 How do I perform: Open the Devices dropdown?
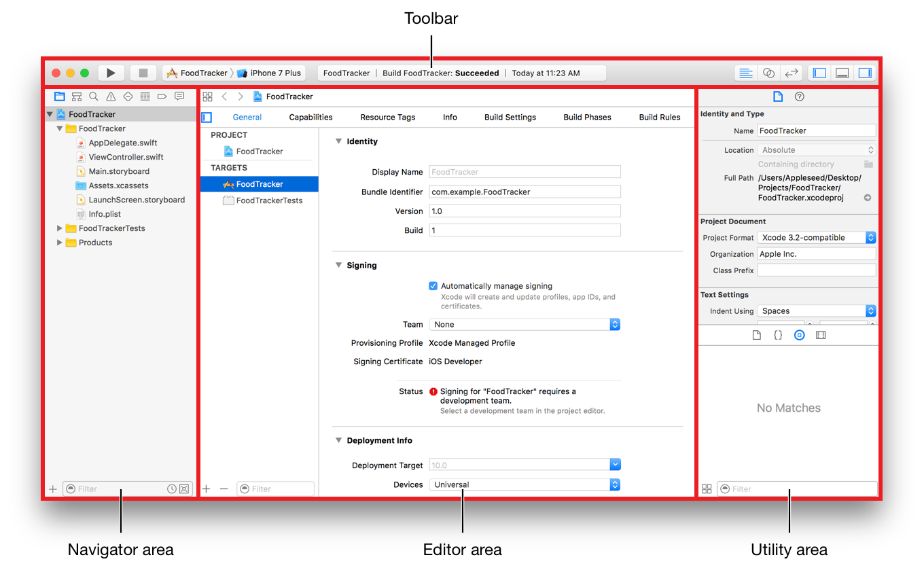(525, 484)
